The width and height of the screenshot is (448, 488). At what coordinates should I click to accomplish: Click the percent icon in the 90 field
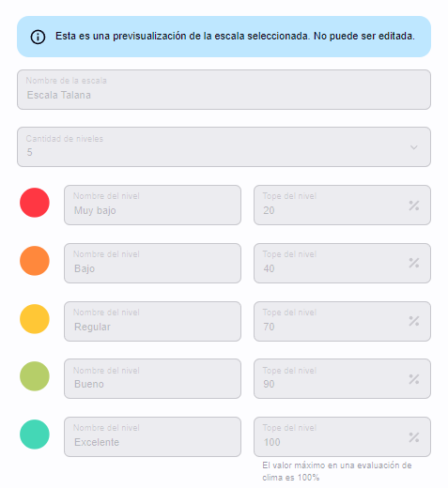click(414, 379)
